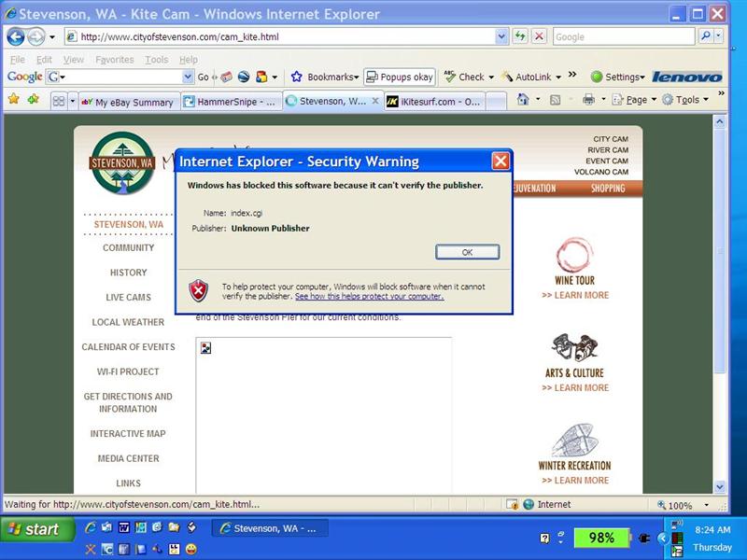Viewport: 747px width, 560px height.
Task: Click the Windows Start button
Action: point(35,529)
